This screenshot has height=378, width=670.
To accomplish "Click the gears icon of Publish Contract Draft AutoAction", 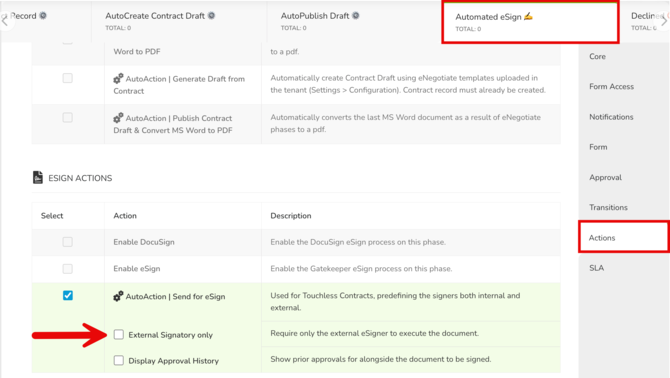I will (x=118, y=118).
